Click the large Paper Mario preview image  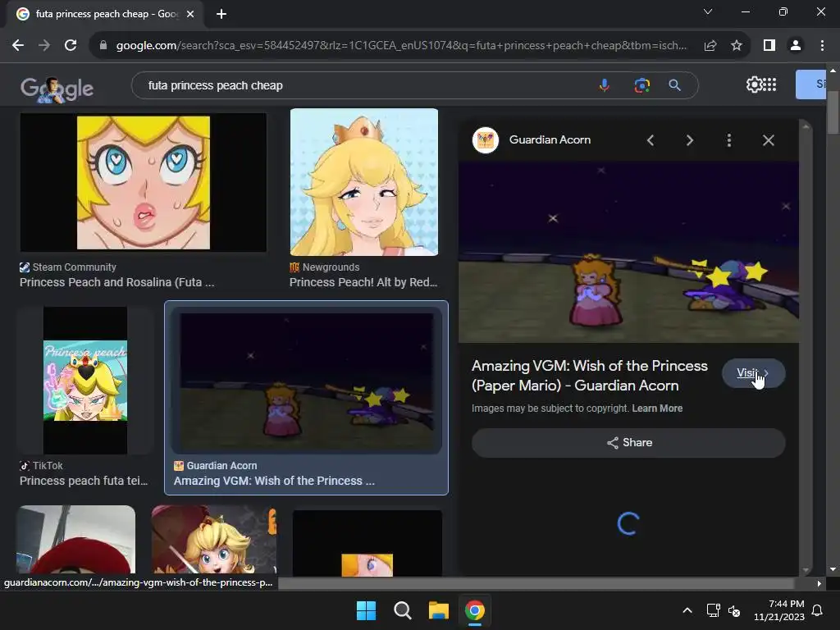coord(628,252)
